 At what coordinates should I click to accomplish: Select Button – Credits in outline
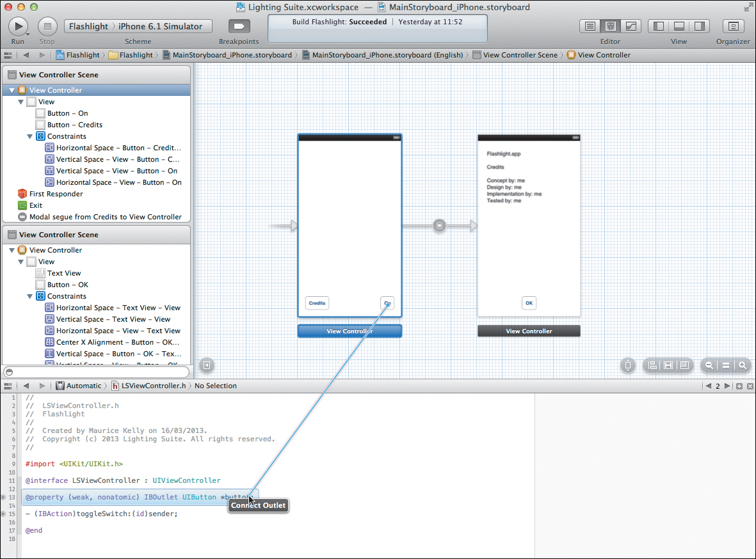pos(69,125)
